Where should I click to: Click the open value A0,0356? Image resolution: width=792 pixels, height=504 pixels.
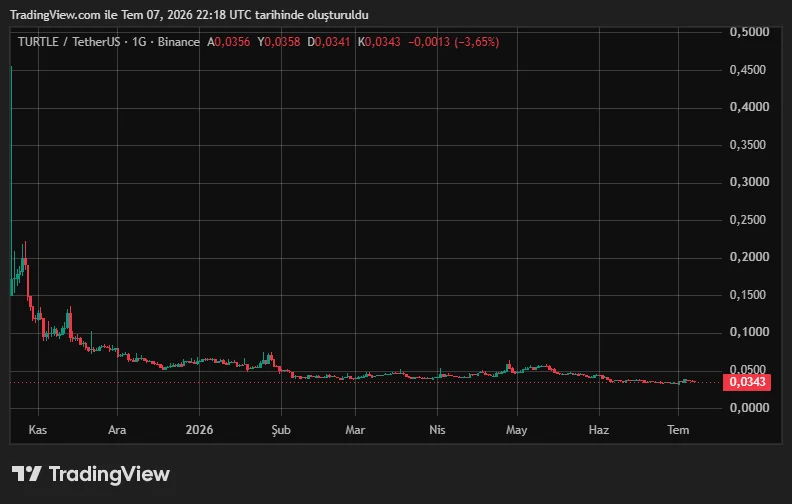point(228,42)
